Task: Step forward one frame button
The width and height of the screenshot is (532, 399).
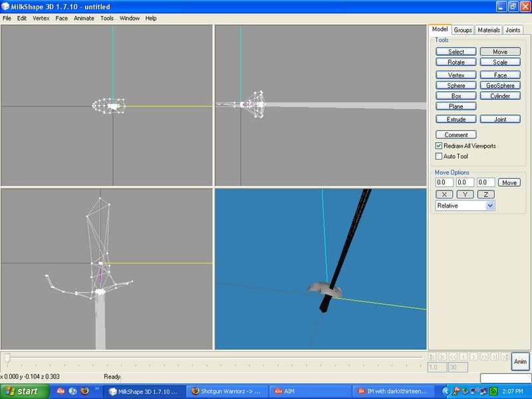Action: click(x=473, y=356)
